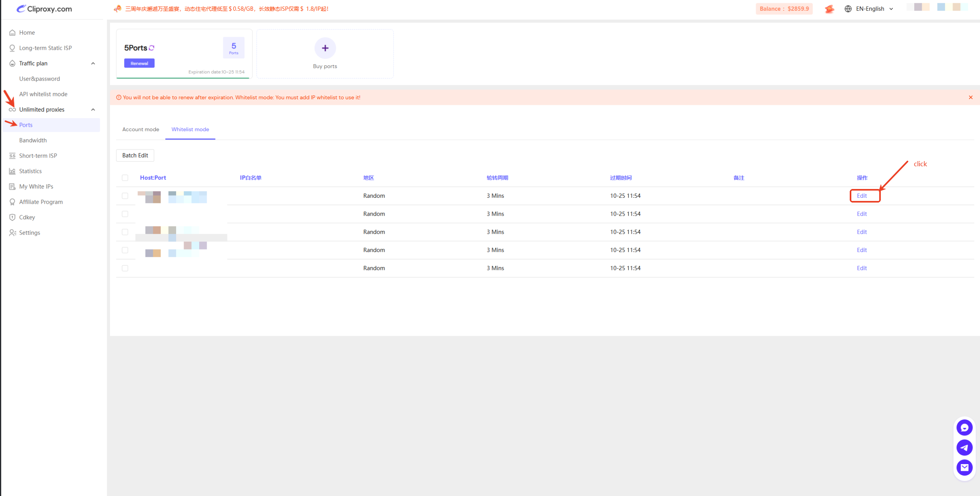
Task: Collapse the Unlimited proxies menu
Action: point(93,110)
